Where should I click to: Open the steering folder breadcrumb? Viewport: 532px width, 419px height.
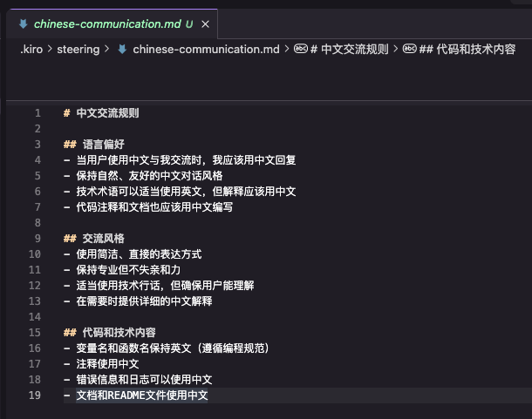tap(79, 50)
